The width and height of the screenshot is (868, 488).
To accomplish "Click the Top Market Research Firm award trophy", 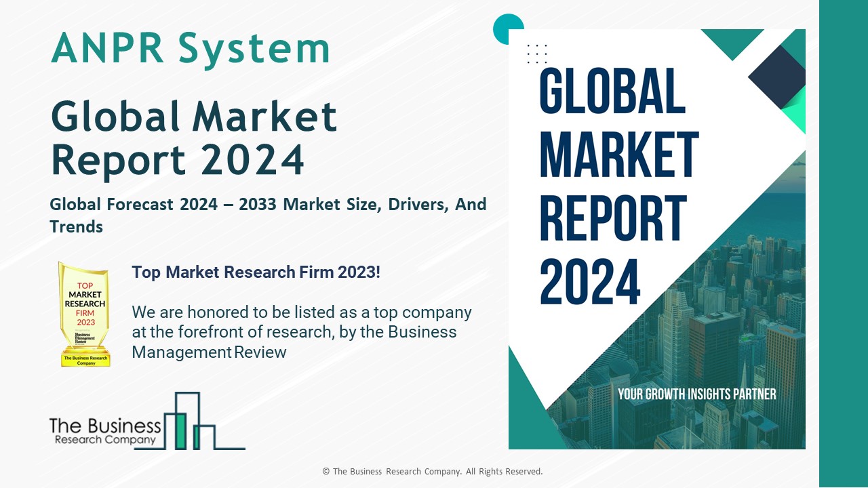I will [x=84, y=315].
